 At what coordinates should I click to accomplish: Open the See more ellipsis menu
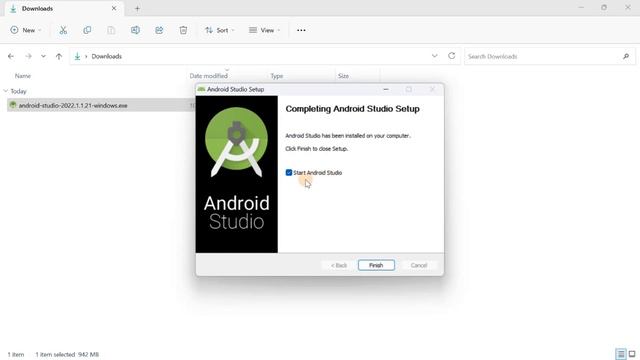(301, 30)
